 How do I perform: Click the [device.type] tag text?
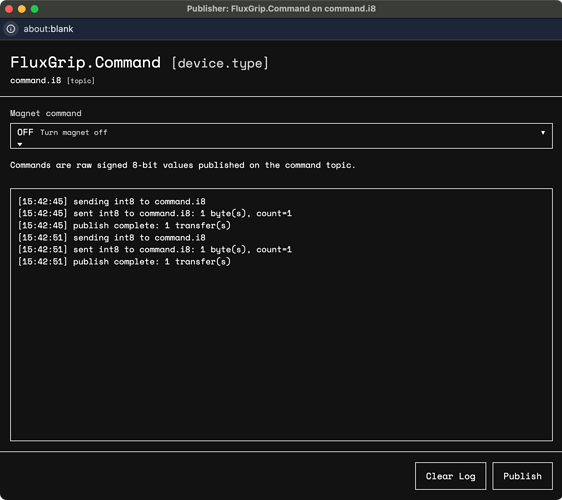point(220,63)
